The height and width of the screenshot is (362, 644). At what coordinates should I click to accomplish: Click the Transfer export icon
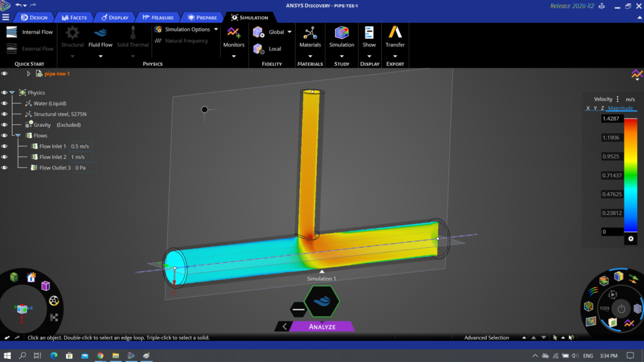point(395,33)
